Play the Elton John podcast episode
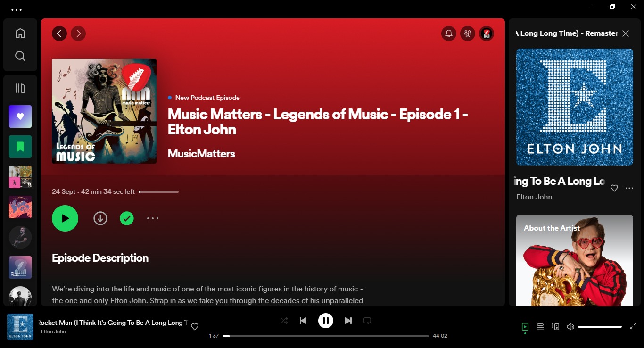 point(65,218)
